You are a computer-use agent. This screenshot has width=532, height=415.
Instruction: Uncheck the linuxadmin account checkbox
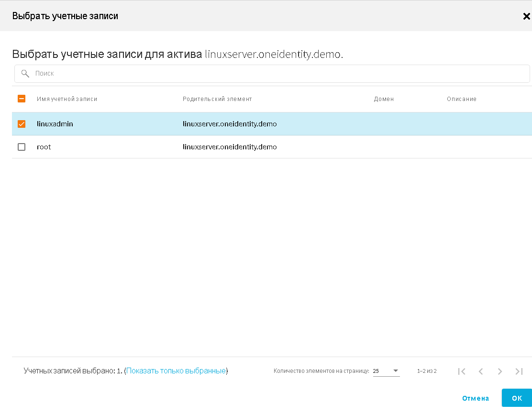click(22, 124)
